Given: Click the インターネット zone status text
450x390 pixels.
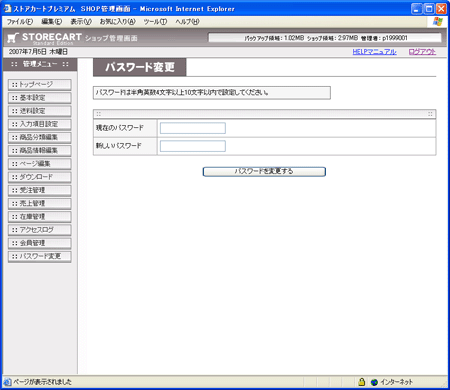Looking at the screenshot, I should 396,382.
